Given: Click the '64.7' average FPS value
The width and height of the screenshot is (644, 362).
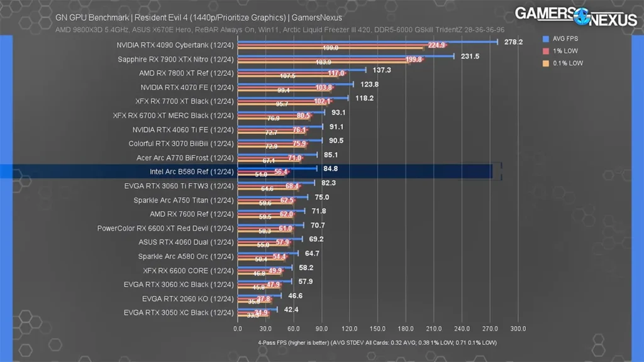Looking at the screenshot, I should click(x=312, y=254).
